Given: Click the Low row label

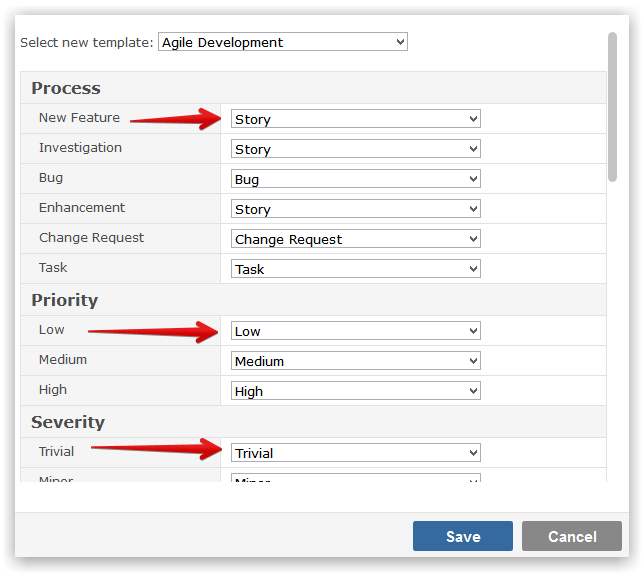Looking at the screenshot, I should tap(52, 329).
